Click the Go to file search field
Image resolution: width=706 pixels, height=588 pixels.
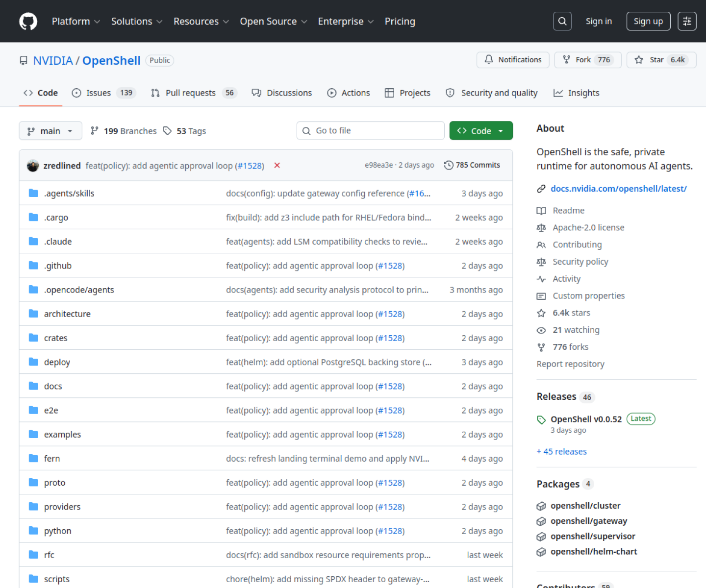click(370, 131)
